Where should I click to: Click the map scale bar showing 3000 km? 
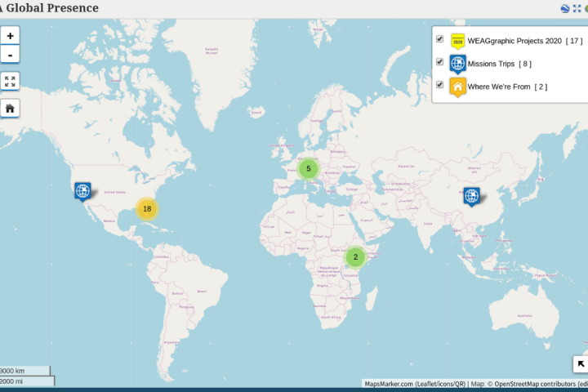click(x=25, y=371)
